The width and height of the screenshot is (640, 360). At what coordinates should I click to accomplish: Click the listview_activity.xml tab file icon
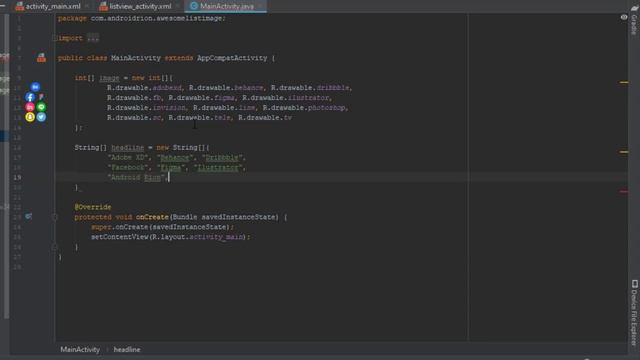tap(104, 6)
